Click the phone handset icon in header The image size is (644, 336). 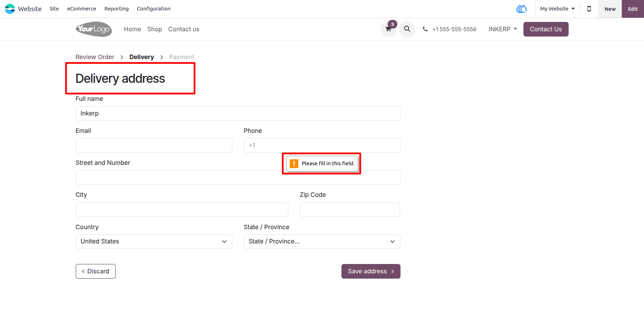(x=425, y=29)
